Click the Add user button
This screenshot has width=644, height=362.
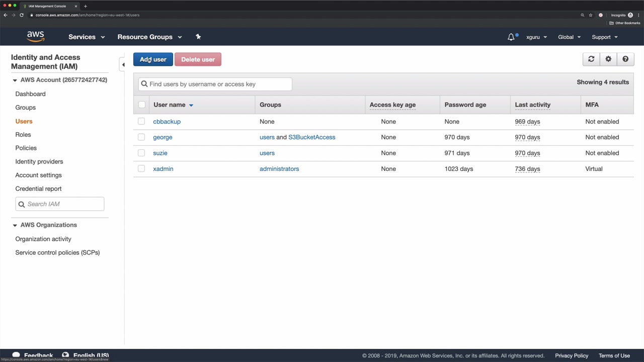coord(153,59)
